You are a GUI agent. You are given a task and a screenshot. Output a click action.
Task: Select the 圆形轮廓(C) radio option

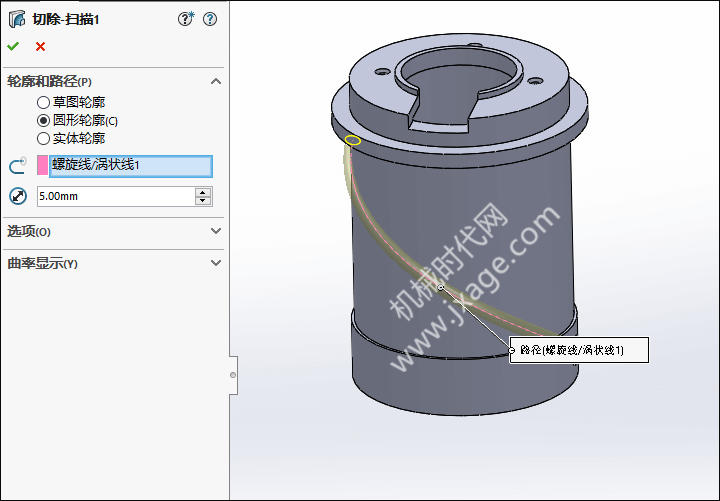(x=43, y=120)
